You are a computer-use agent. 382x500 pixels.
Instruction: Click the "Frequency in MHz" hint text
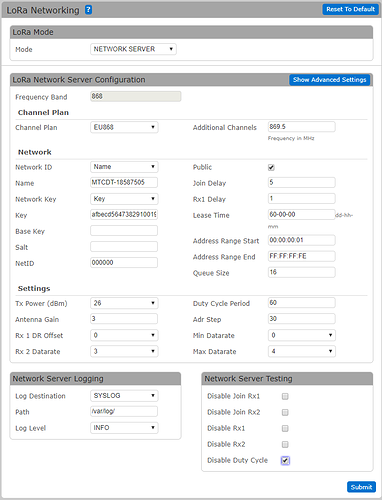[x=291, y=138]
